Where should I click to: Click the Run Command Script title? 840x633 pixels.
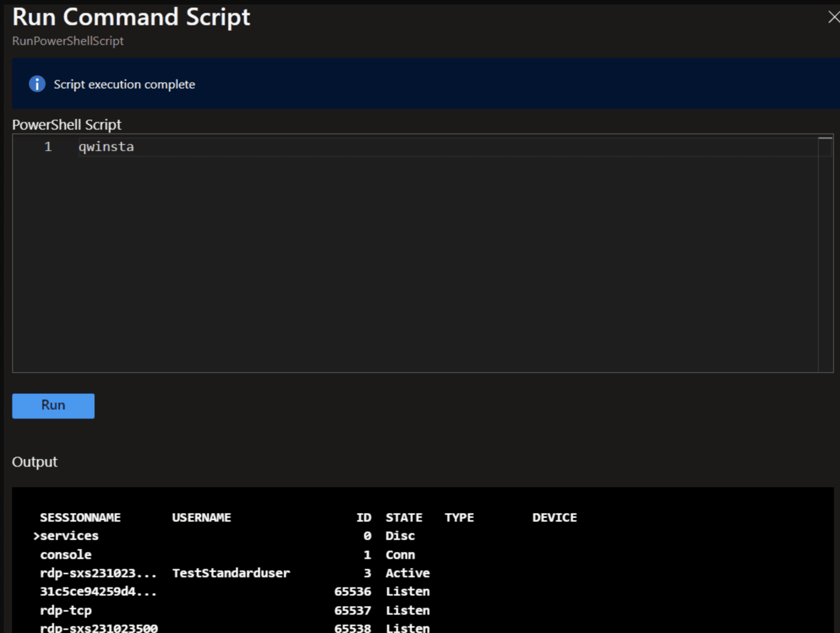pos(131,17)
